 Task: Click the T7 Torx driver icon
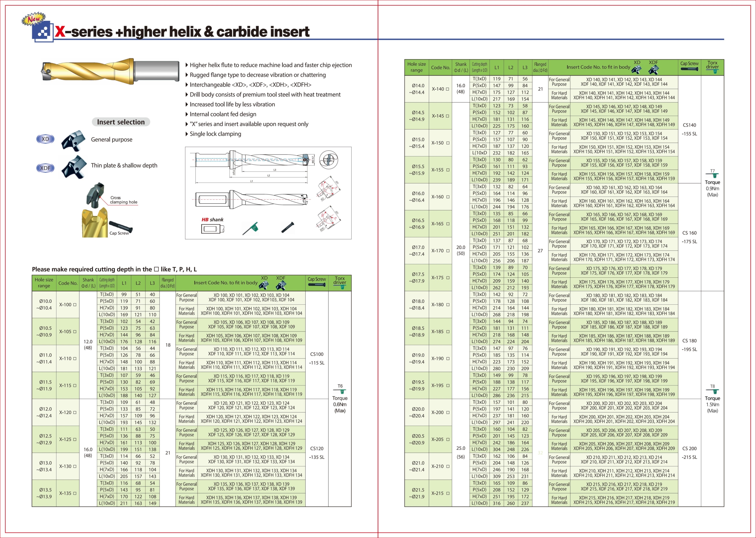[712, 175]
